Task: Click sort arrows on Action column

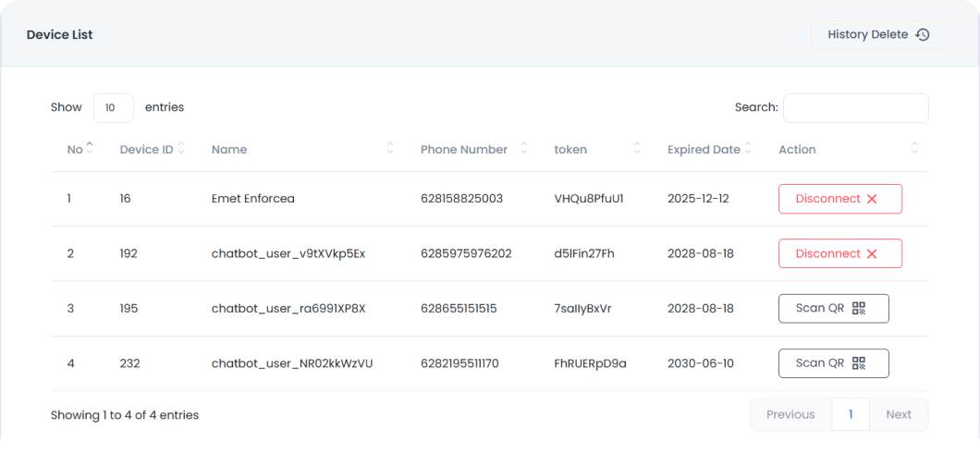Action: (x=914, y=148)
